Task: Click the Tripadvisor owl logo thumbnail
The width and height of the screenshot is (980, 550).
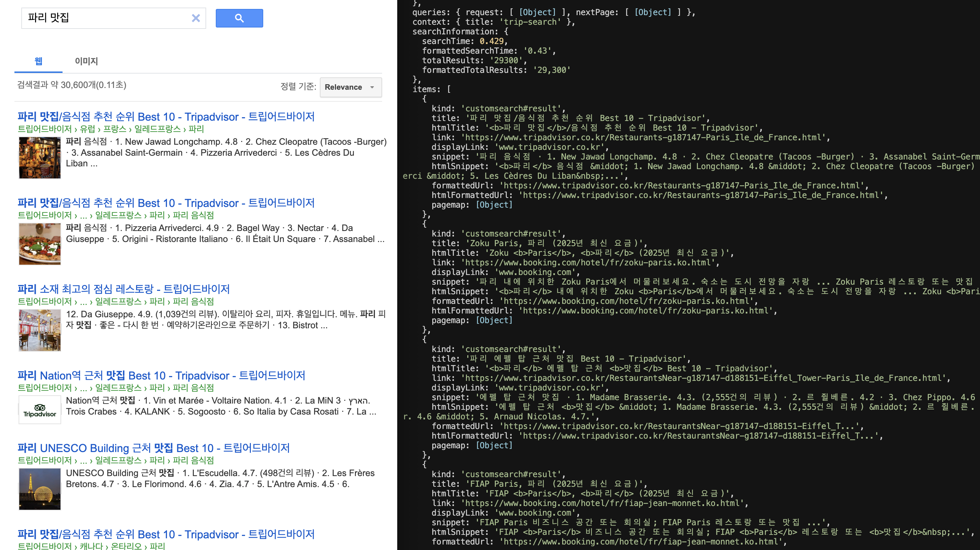Action: pyautogui.click(x=40, y=410)
